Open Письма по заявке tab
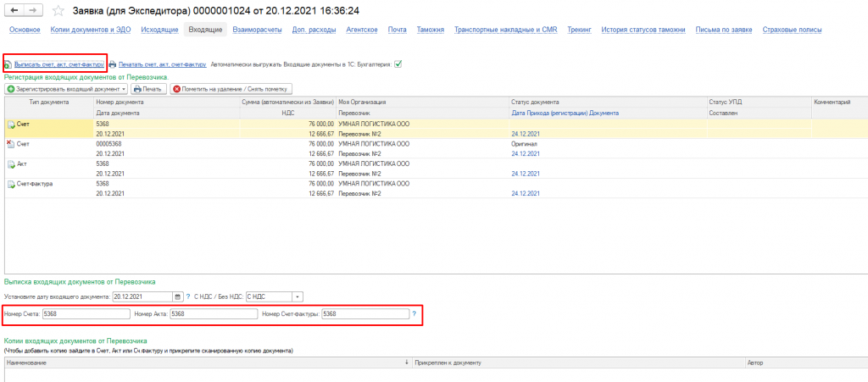Screen dimensions: 868x382 pyautogui.click(x=725, y=30)
